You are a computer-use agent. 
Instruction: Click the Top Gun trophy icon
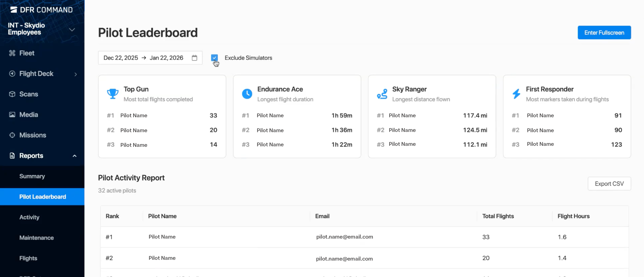click(x=113, y=94)
